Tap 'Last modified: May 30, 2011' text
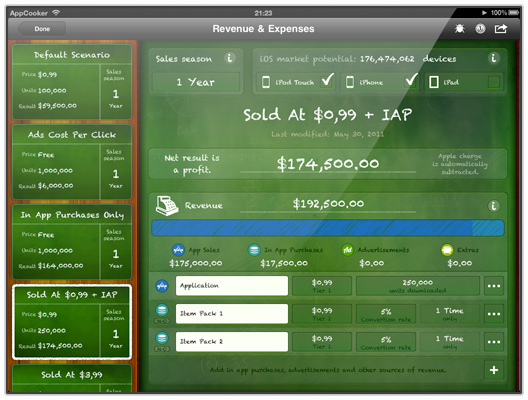Viewport: 528px width, 400px height. [x=327, y=134]
